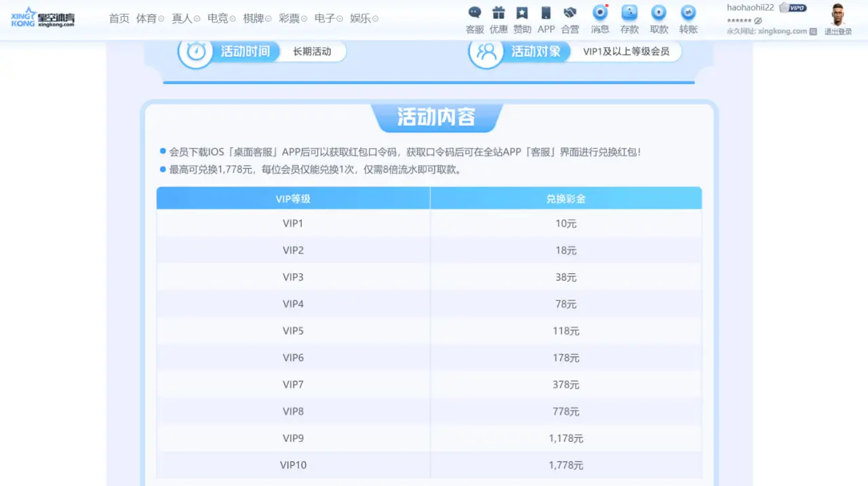Screen dimensions: 868x486
Task: Toggle balance visibility eye icon
Action: [758, 21]
